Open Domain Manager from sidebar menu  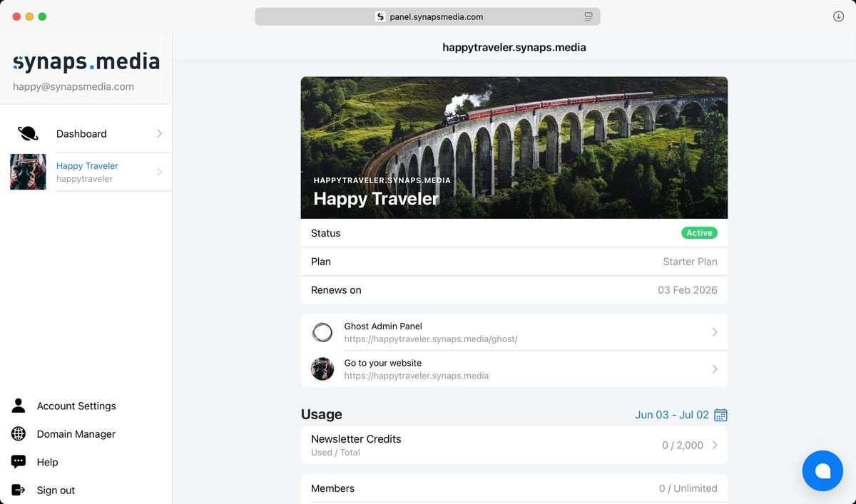click(76, 433)
